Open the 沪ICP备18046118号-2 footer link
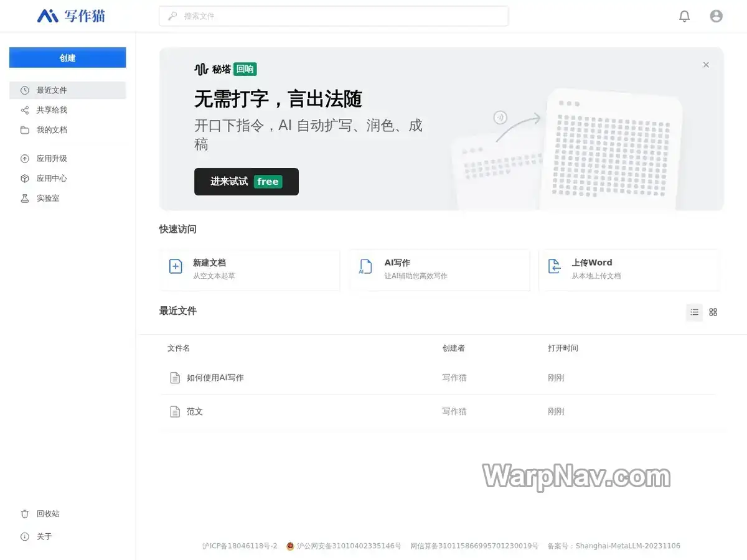This screenshot has height=560, width=747. tap(240, 546)
